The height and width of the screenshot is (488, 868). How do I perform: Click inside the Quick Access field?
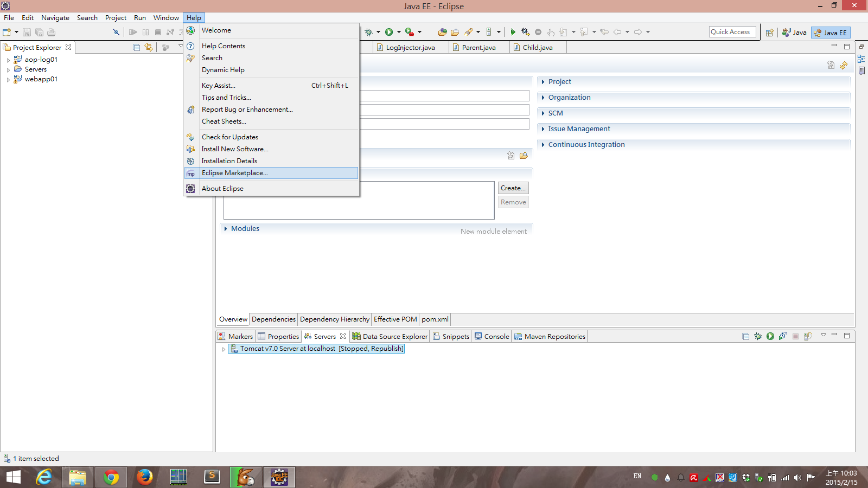pyautogui.click(x=732, y=32)
